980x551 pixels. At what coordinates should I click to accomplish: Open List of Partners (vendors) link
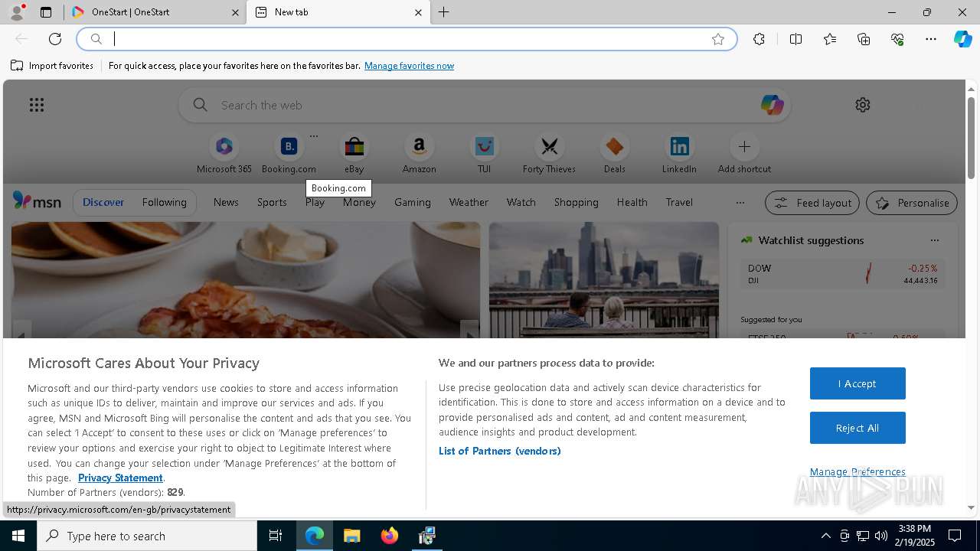(x=500, y=451)
